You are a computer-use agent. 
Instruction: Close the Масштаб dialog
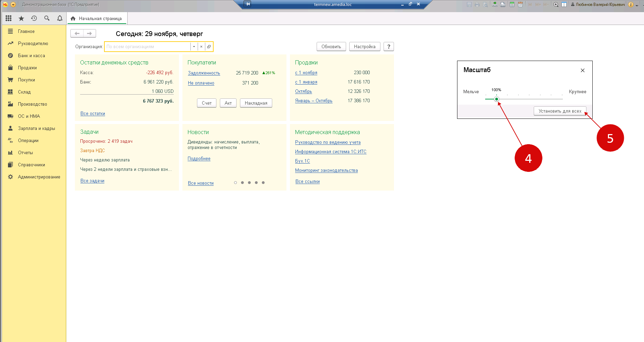click(x=583, y=70)
